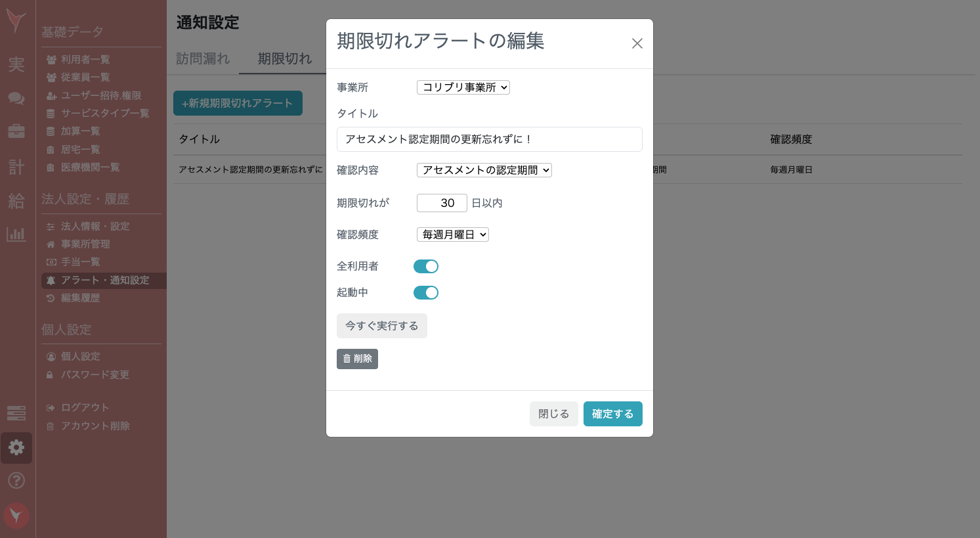Viewport: 980px width, 538px height.
Task: Open the settings gear icon in sidebar
Action: 16,447
